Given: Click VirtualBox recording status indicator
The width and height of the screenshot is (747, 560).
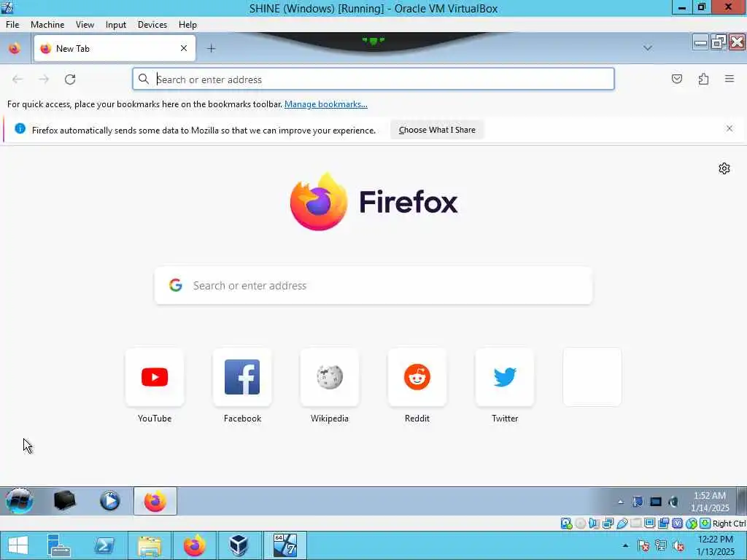Looking at the screenshot, I should pyautogui.click(x=663, y=524).
